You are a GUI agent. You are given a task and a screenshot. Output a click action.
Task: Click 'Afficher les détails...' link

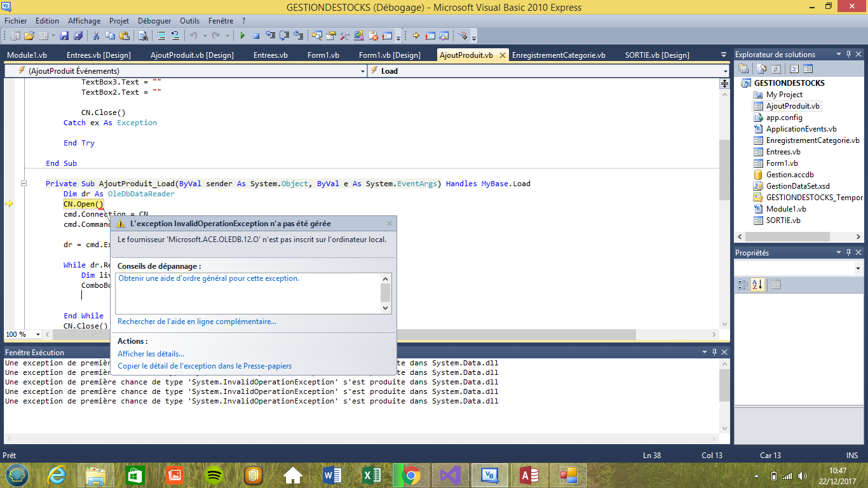[151, 354]
